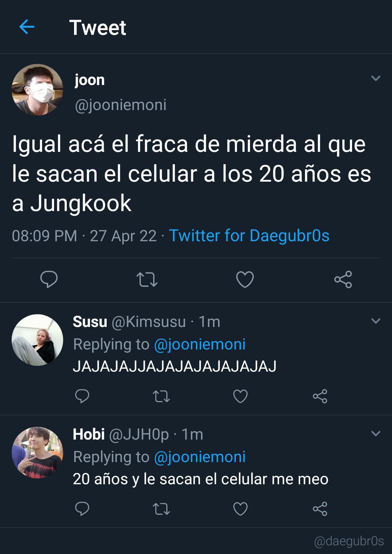Share joon's main tweet
Screen dimensions: 392x554
(343, 279)
